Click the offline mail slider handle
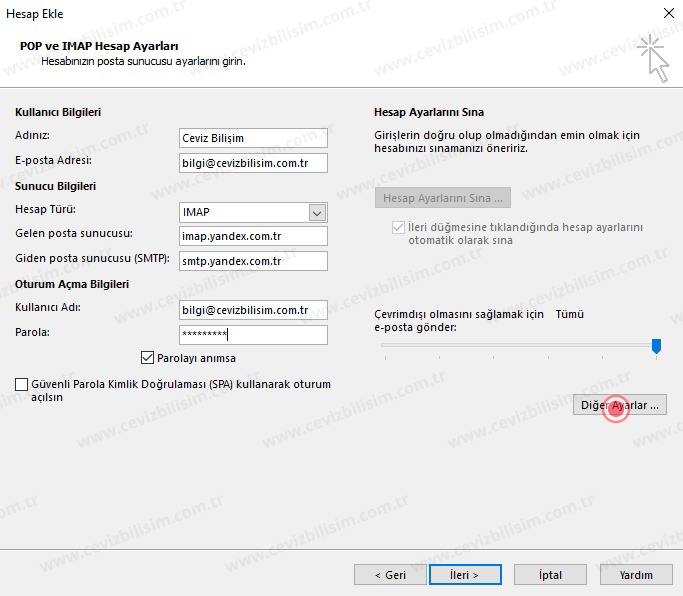The height and width of the screenshot is (596, 683). pos(656,346)
